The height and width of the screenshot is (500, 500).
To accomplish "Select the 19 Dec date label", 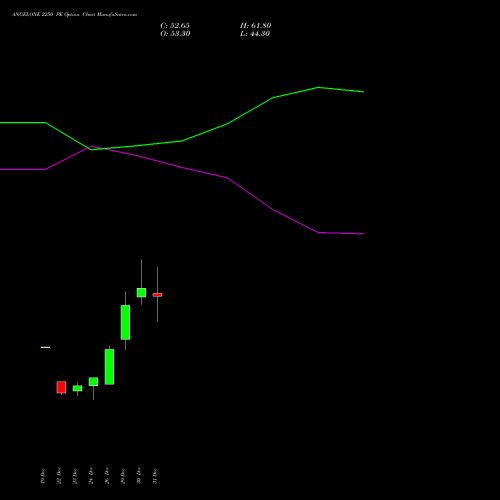I will [x=43, y=476].
